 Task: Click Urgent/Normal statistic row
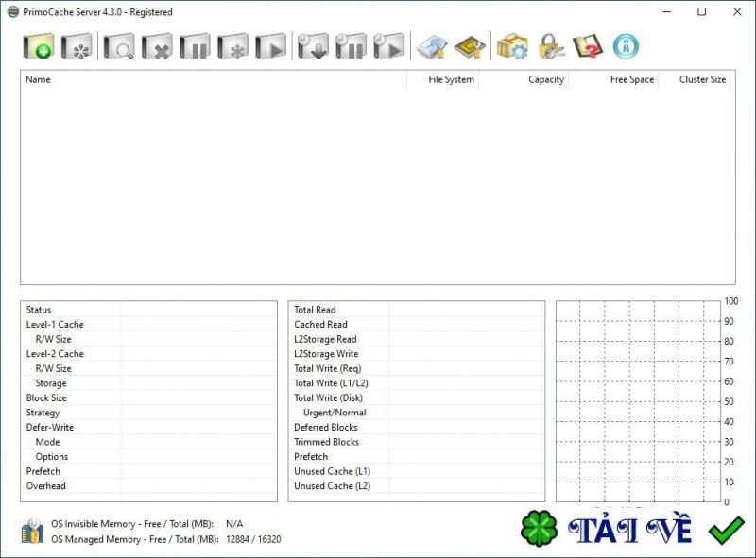coord(417,413)
